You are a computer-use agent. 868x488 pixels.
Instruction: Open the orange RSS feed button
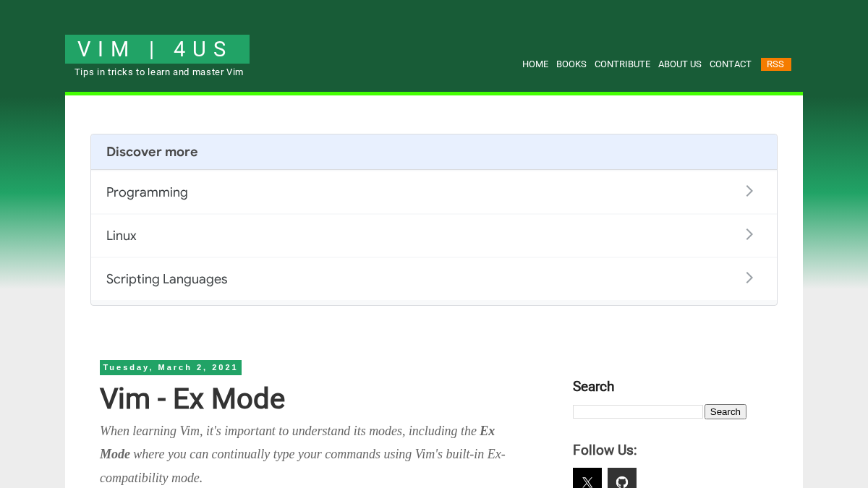pyautogui.click(x=776, y=64)
